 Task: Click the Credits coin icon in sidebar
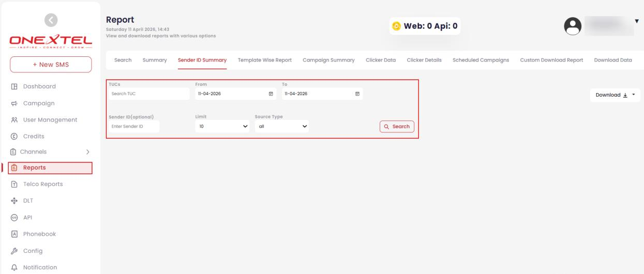[14, 136]
